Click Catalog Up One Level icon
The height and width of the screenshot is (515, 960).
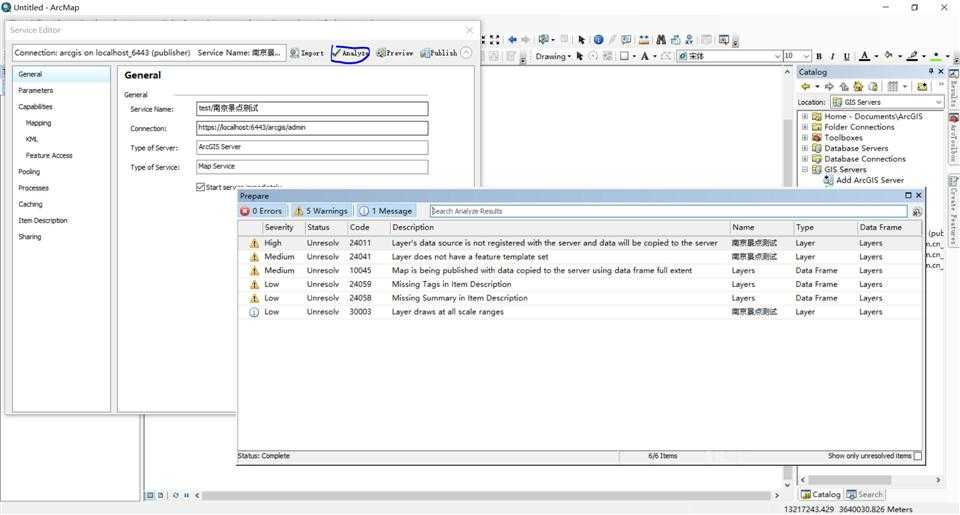point(844,87)
